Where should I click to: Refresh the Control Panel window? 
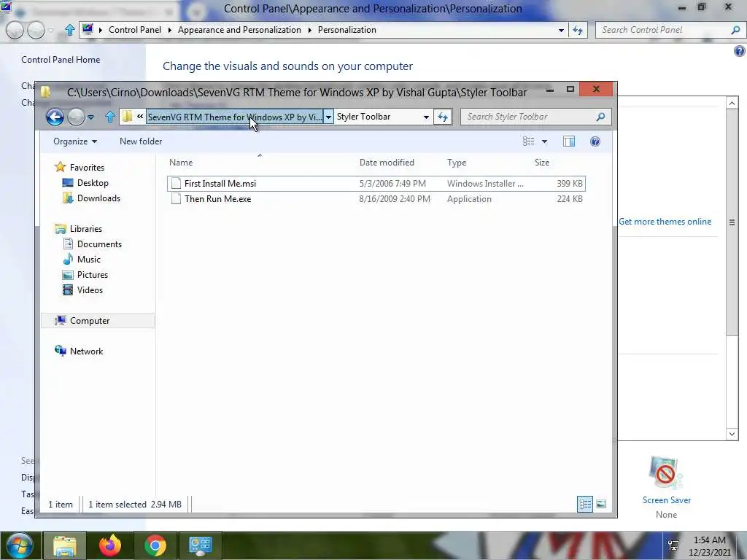578,30
